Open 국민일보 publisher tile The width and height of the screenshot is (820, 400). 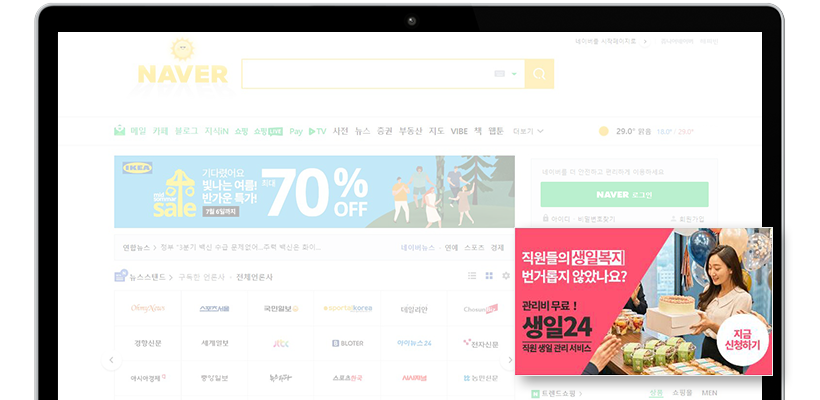coord(281,308)
